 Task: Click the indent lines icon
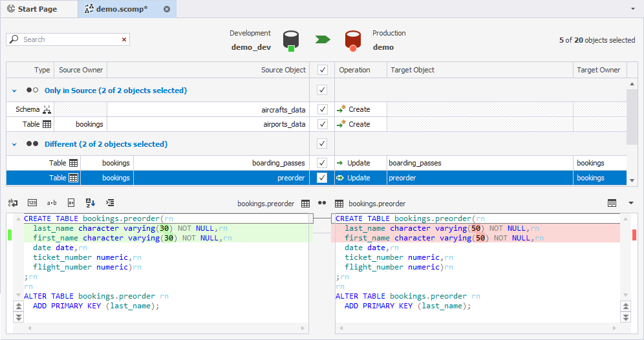coord(110,203)
